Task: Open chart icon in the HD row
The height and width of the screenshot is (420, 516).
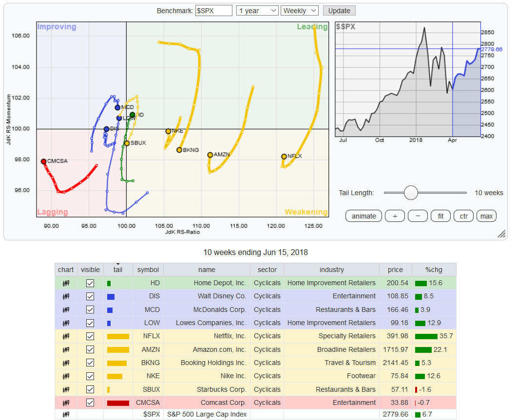Action: pos(66,283)
